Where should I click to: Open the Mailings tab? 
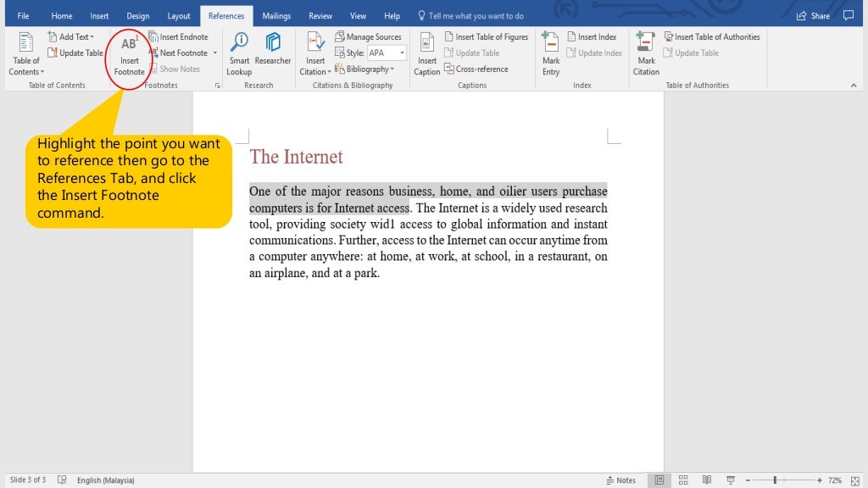tap(276, 16)
